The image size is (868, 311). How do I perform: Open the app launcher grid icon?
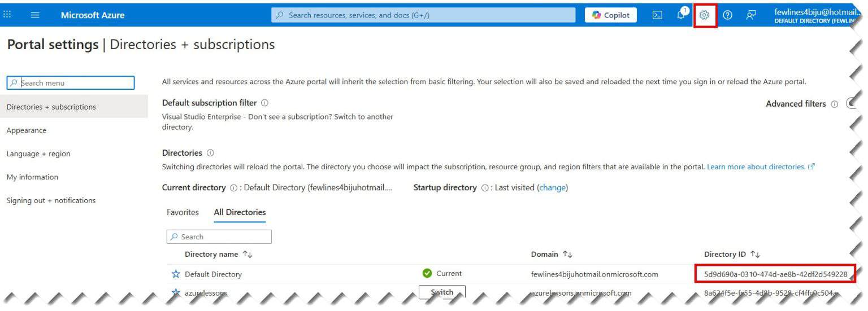[x=7, y=15]
